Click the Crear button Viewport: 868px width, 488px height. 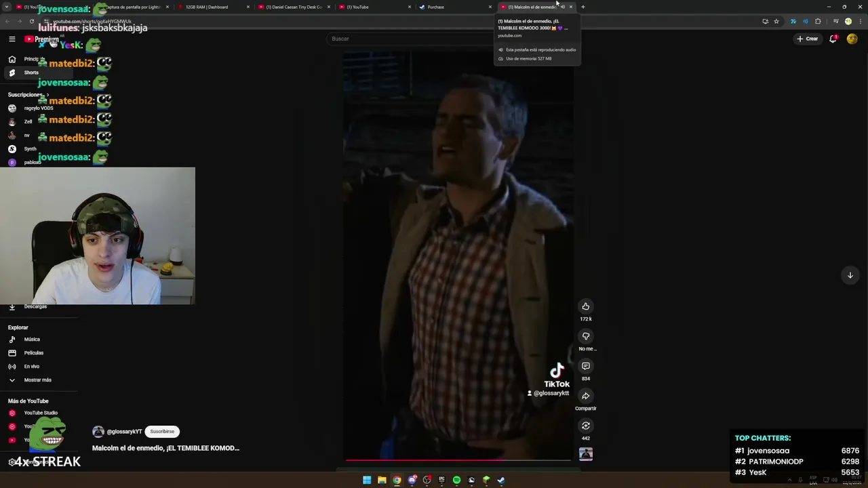(808, 39)
